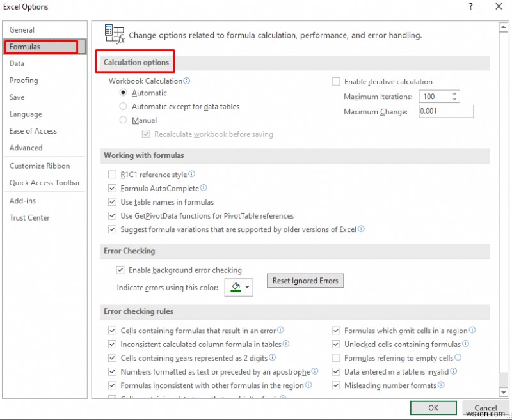Open Ease of Access category

[45, 131]
